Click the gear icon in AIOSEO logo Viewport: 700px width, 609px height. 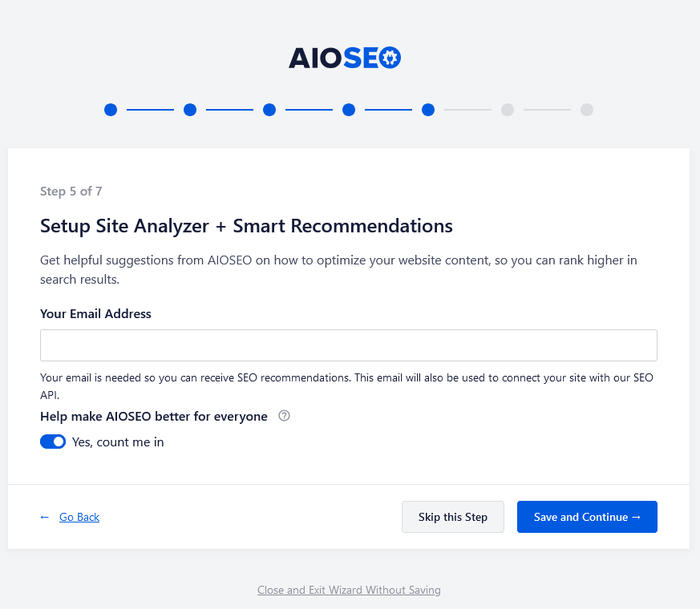pos(390,58)
